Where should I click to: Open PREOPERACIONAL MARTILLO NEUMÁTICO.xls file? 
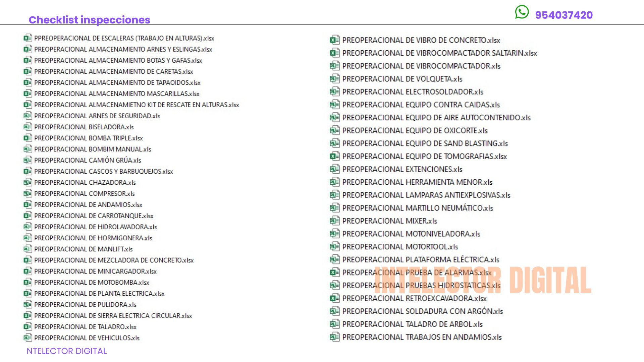coord(417,208)
